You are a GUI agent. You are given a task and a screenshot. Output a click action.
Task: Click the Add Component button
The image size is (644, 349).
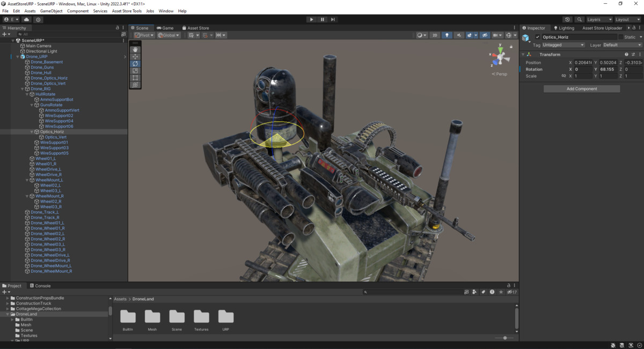582,88
